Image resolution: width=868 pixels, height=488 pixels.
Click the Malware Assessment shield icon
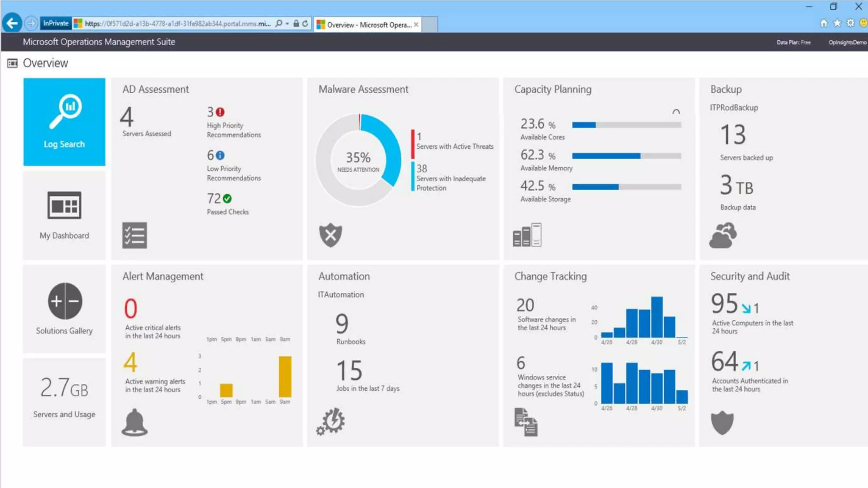point(330,235)
